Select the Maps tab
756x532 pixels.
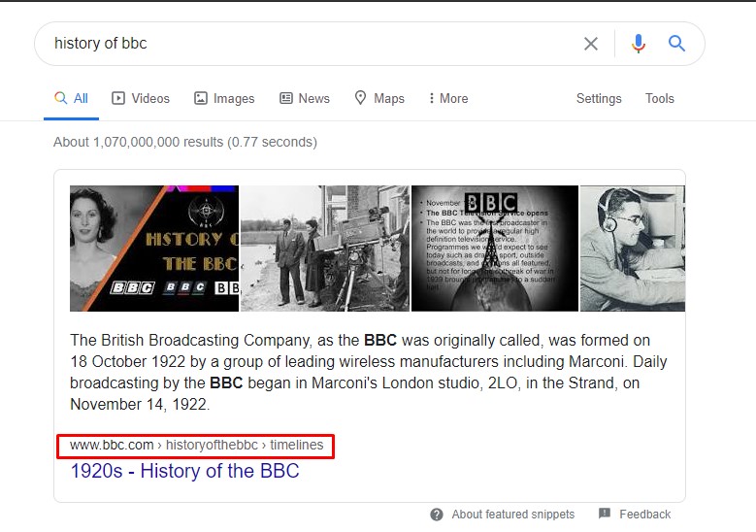pos(379,98)
